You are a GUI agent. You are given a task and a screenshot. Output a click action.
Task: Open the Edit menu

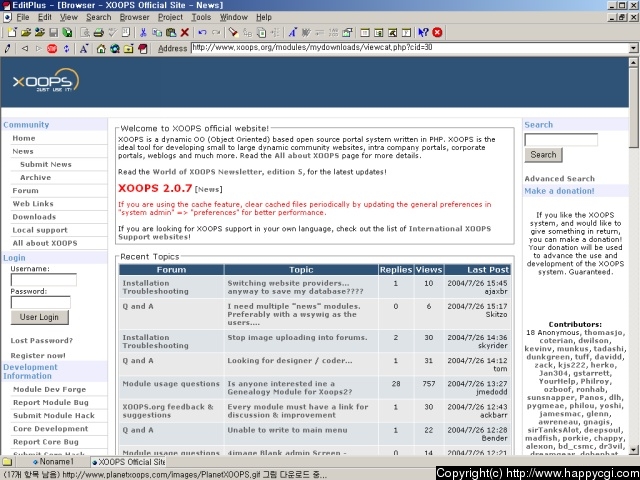(44, 17)
